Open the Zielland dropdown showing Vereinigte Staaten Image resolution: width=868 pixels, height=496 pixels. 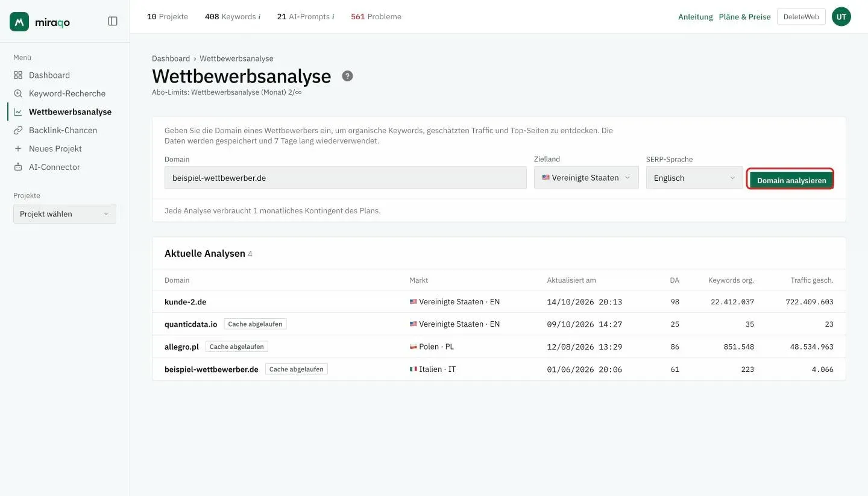(586, 178)
